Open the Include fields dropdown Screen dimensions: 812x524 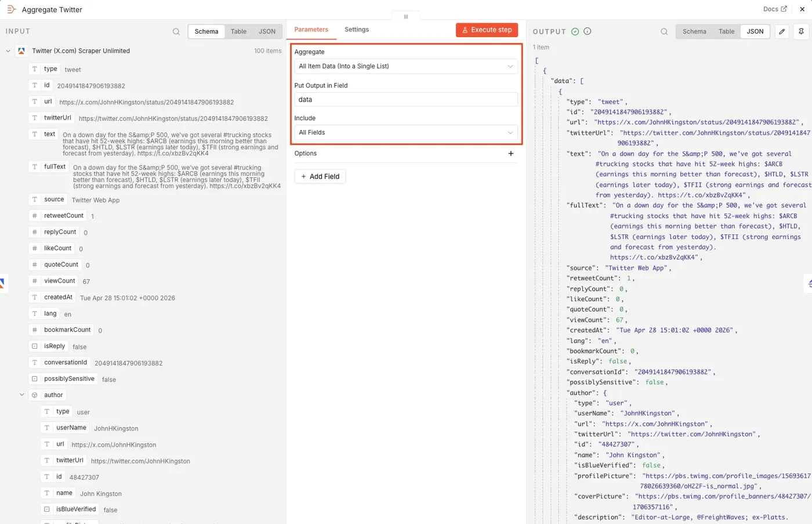pyautogui.click(x=406, y=132)
